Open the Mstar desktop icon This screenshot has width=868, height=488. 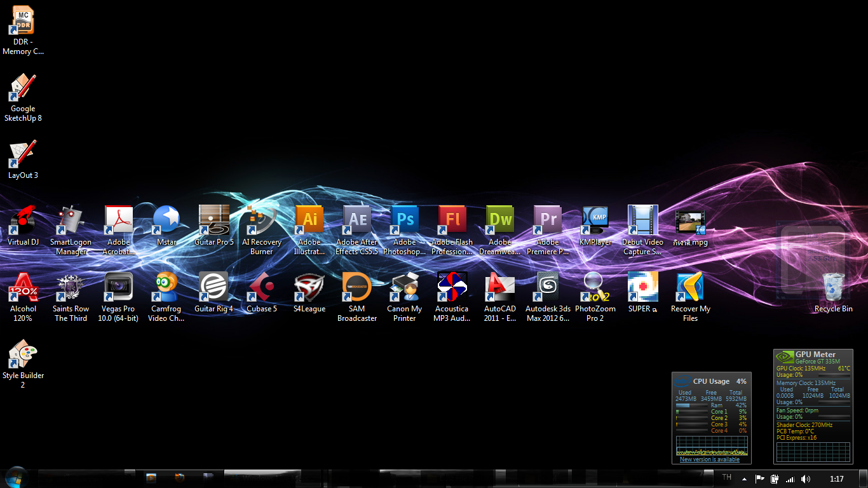click(x=166, y=226)
